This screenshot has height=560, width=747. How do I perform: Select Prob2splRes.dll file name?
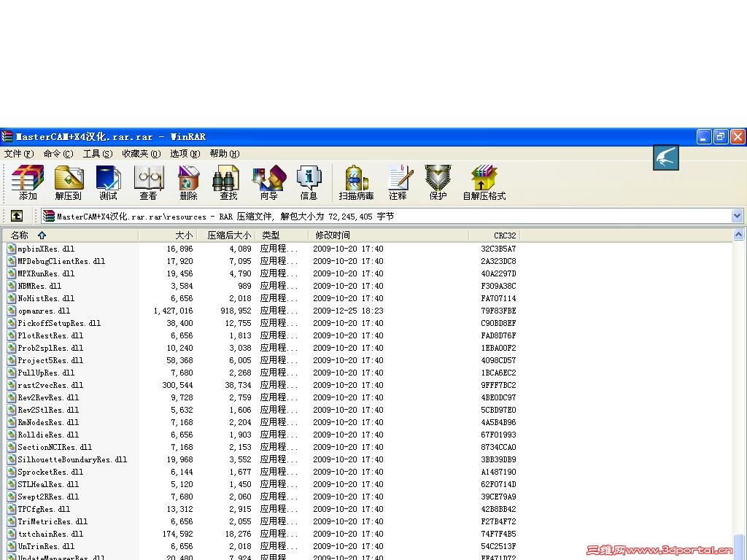coord(50,348)
